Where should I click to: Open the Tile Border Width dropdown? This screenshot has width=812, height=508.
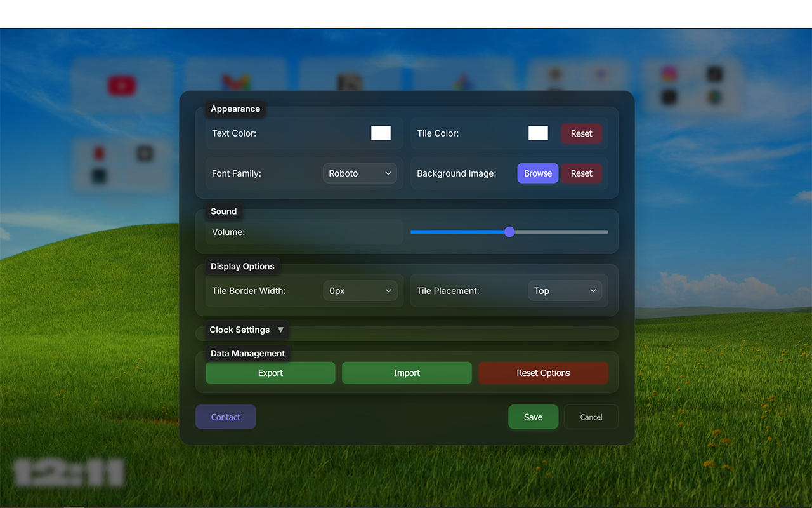pos(360,291)
